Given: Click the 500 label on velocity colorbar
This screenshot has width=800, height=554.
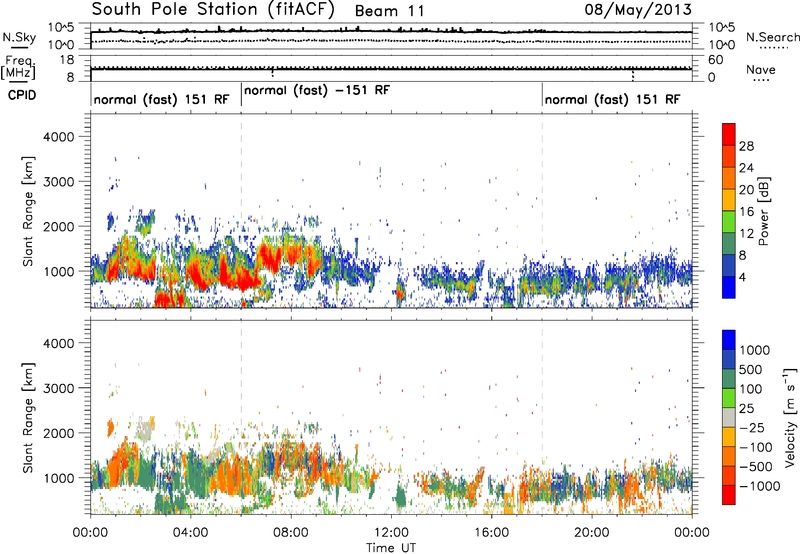Looking at the screenshot, I should click(751, 369).
